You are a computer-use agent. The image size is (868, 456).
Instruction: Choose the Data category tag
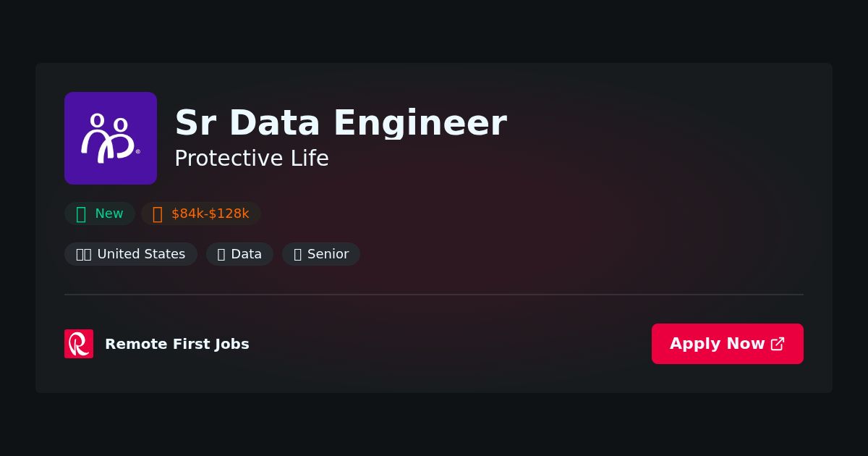[239, 254]
